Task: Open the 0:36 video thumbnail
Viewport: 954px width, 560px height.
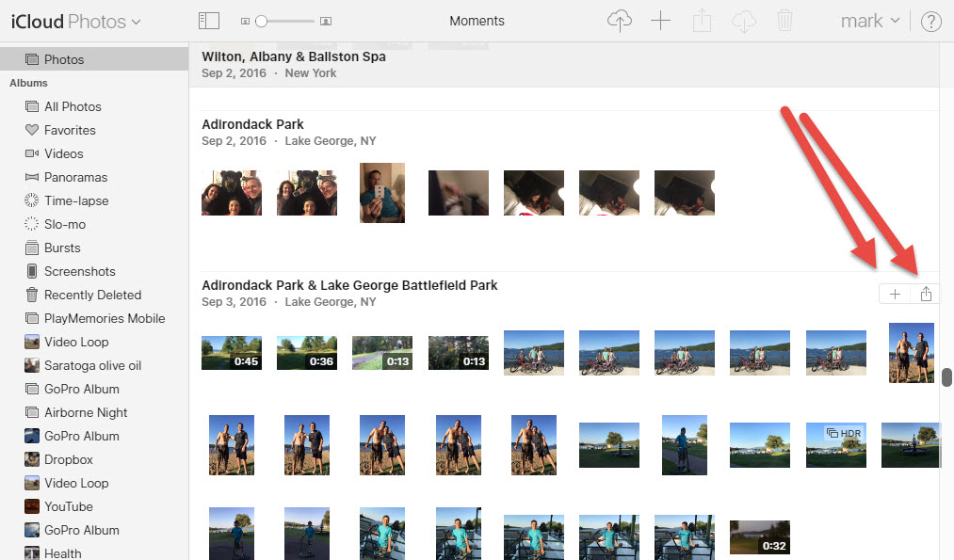Action: [307, 353]
